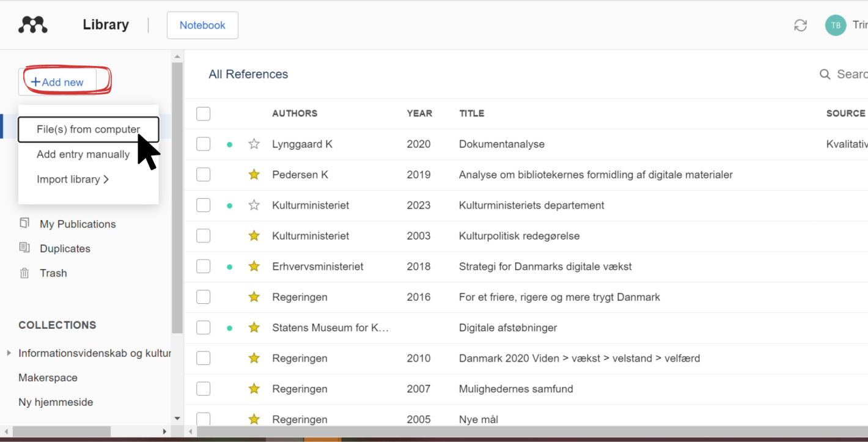The width and height of the screenshot is (868, 442).
Task: Click the sync refresh icon
Action: point(800,25)
